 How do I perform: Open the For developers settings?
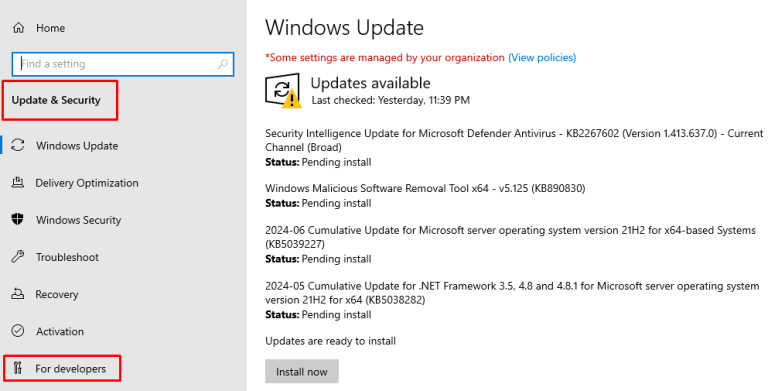71,368
